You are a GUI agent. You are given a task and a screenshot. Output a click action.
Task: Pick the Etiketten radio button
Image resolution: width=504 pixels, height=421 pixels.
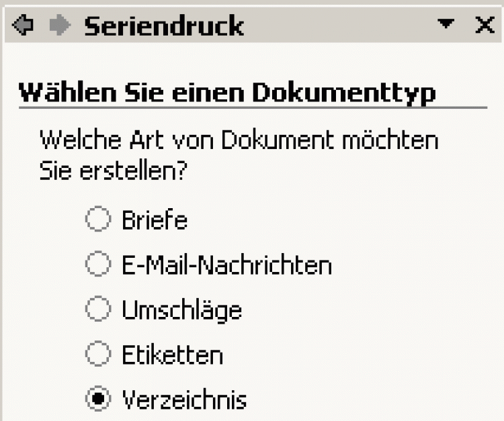pyautogui.click(x=98, y=355)
